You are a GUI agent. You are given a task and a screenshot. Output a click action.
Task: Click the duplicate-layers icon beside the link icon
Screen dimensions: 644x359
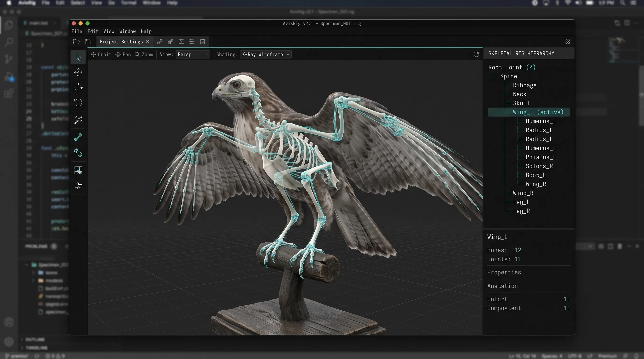click(171, 41)
